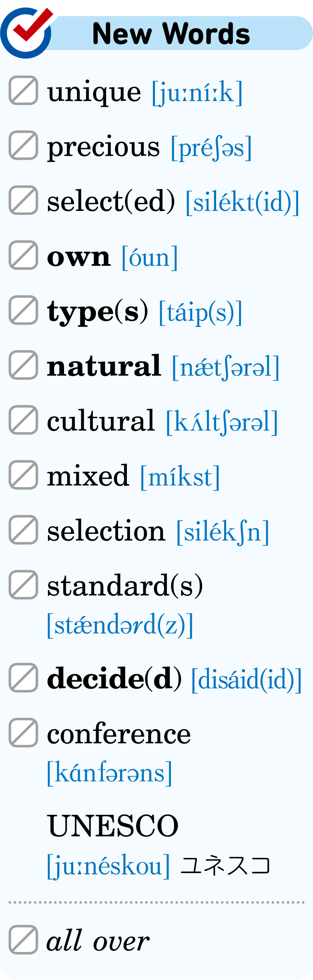Tick the 'standard(s)' checkbox

24,585
